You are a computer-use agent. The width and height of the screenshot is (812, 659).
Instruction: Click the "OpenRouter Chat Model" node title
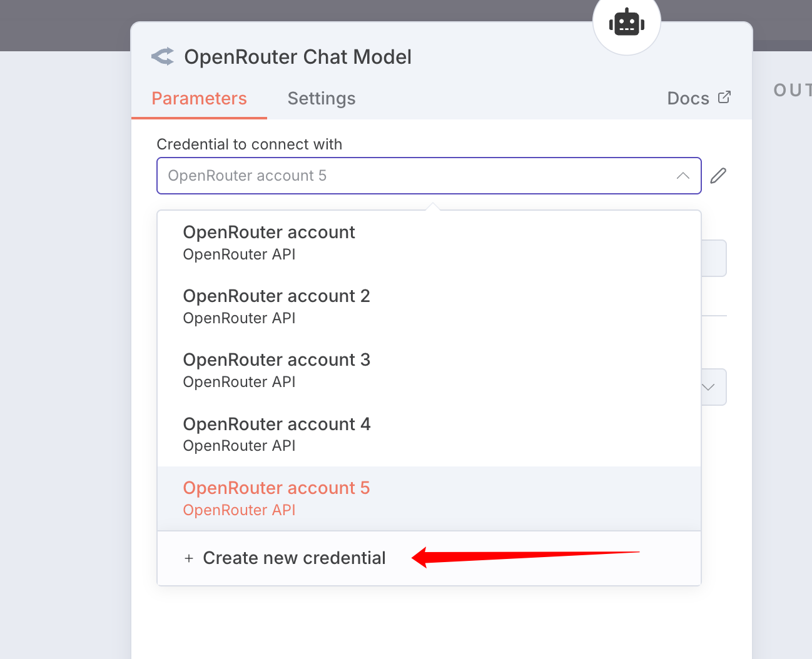pos(298,57)
